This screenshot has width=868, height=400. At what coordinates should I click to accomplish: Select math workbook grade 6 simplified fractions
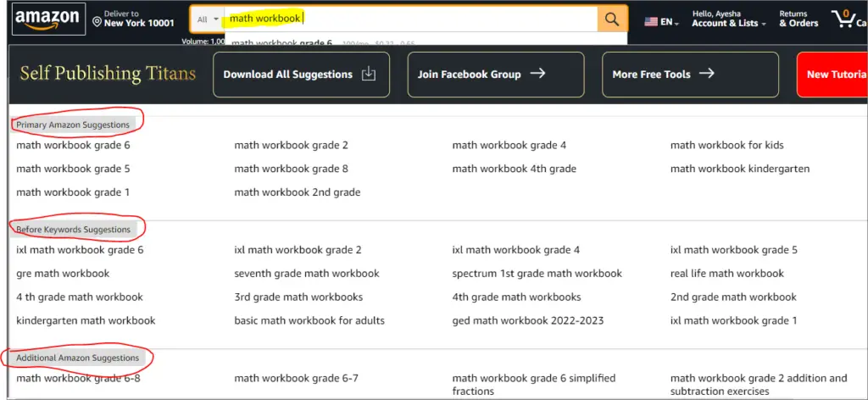(534, 385)
